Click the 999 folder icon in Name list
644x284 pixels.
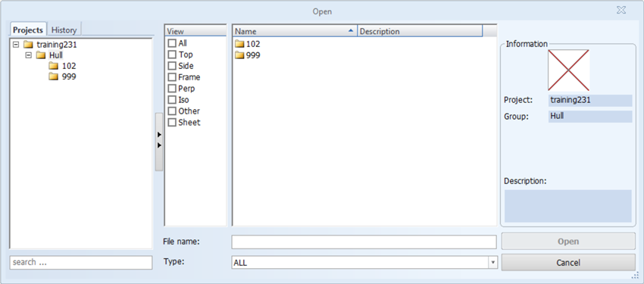click(x=239, y=55)
